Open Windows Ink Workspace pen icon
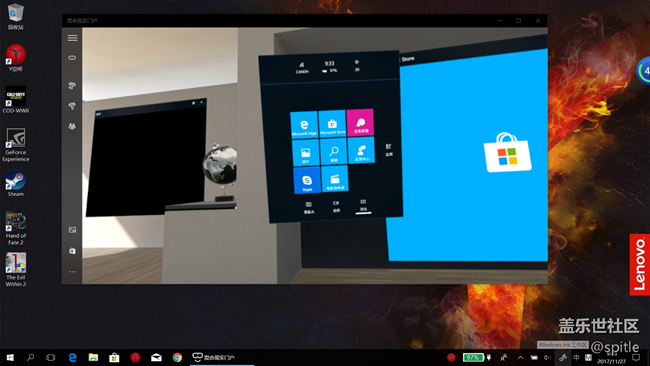The image size is (650, 366). click(x=563, y=357)
